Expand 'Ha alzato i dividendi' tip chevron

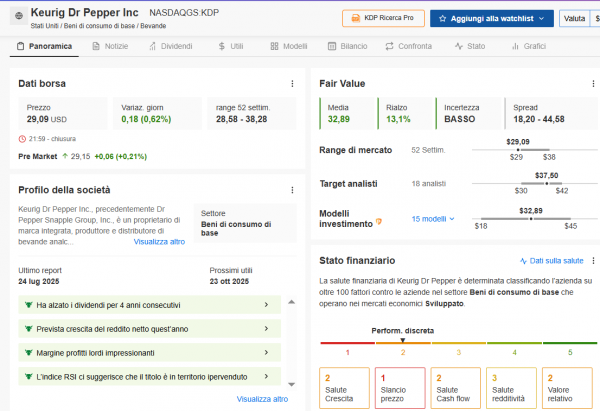[266, 305]
